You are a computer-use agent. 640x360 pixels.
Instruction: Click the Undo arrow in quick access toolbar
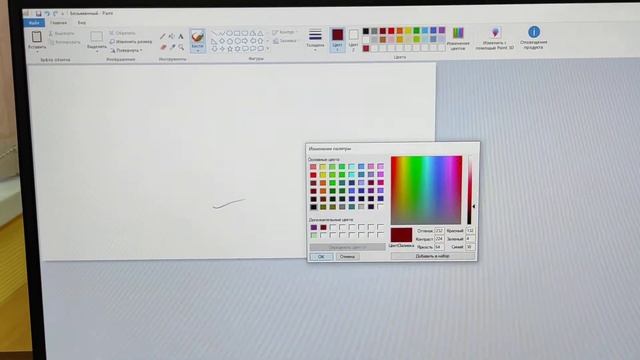[x=47, y=13]
